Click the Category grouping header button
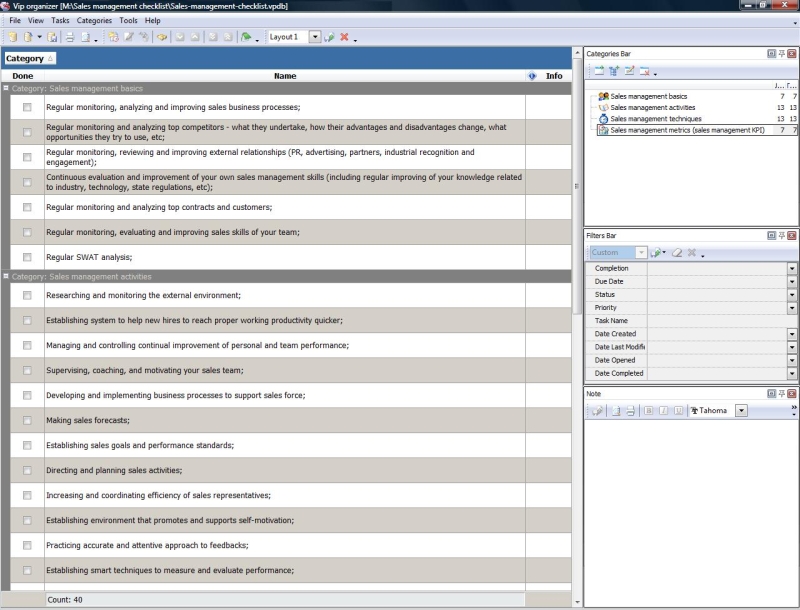Viewport: 800px width, 610px height. [x=29, y=59]
